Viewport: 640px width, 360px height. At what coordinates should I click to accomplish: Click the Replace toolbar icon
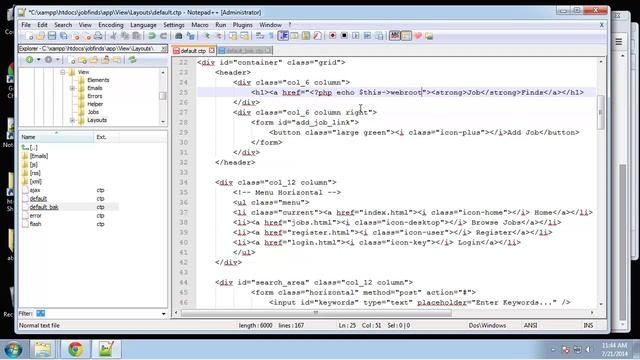[x=191, y=36]
